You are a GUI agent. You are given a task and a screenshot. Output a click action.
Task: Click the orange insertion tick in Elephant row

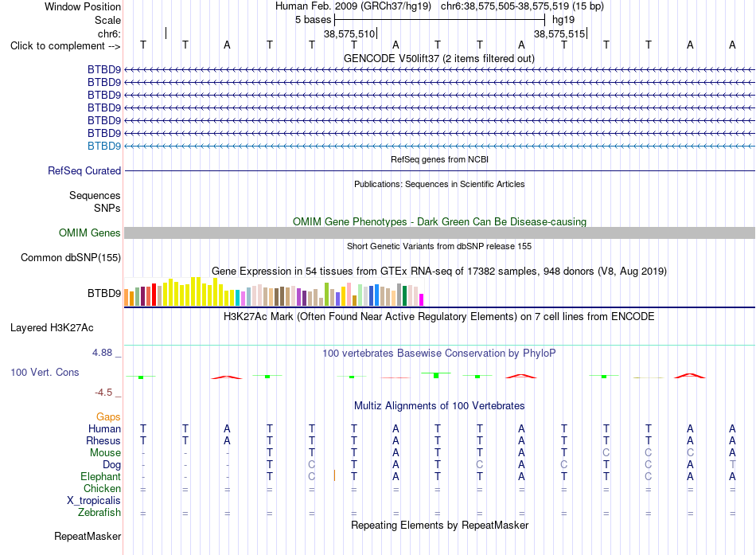[x=334, y=476]
